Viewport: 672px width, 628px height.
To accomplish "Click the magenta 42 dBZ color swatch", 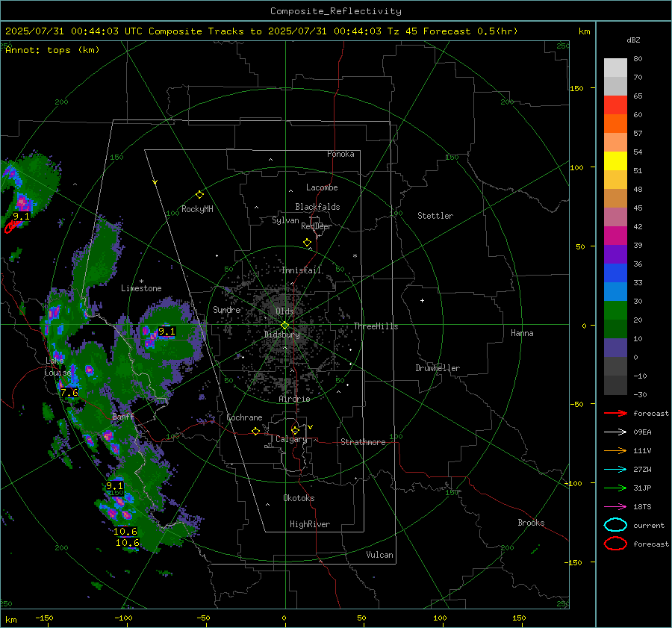I will [615, 235].
